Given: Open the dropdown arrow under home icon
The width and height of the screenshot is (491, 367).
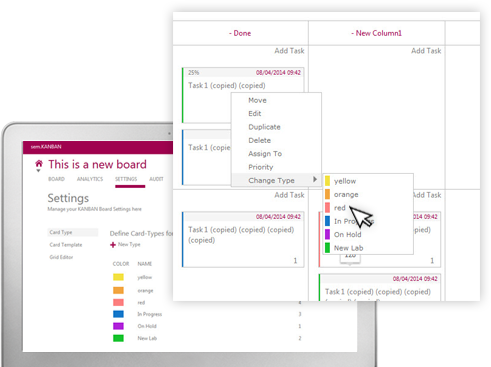Looking at the screenshot, I should click(x=38, y=171).
